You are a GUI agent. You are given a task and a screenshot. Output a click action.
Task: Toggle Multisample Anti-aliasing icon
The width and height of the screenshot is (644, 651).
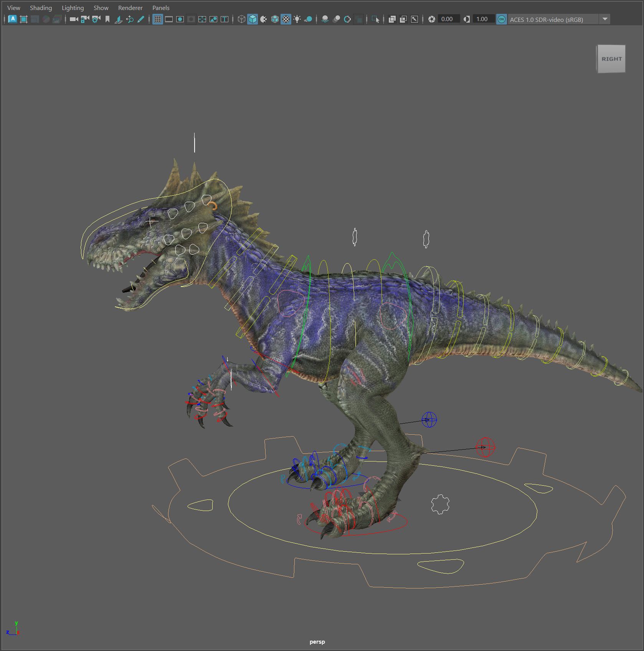pos(347,19)
